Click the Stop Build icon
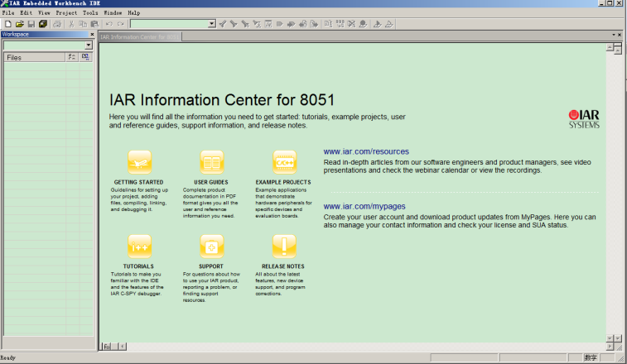The width and height of the screenshot is (627, 364). [351, 24]
